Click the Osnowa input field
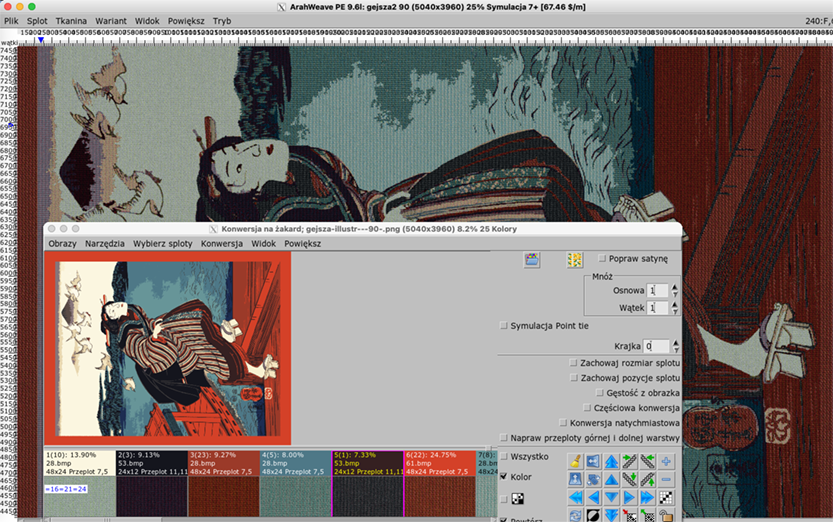Viewport: 833px width, 522px height. [x=658, y=290]
